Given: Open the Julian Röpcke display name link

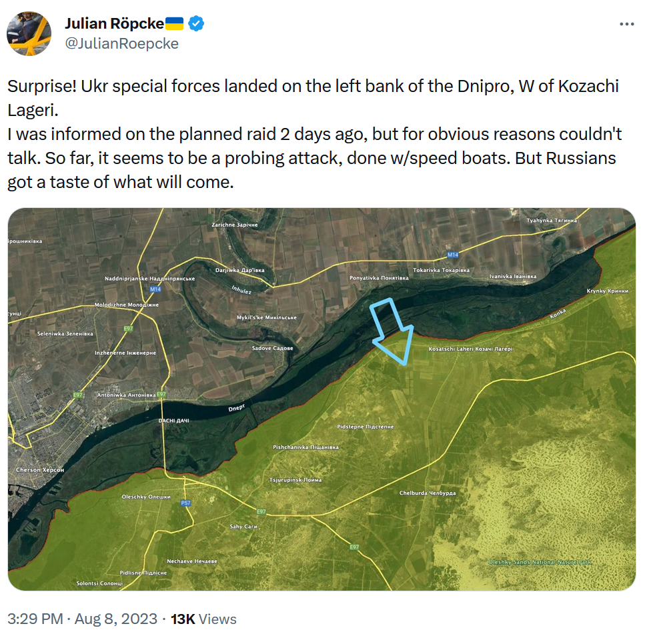Looking at the screenshot, I should (113, 24).
